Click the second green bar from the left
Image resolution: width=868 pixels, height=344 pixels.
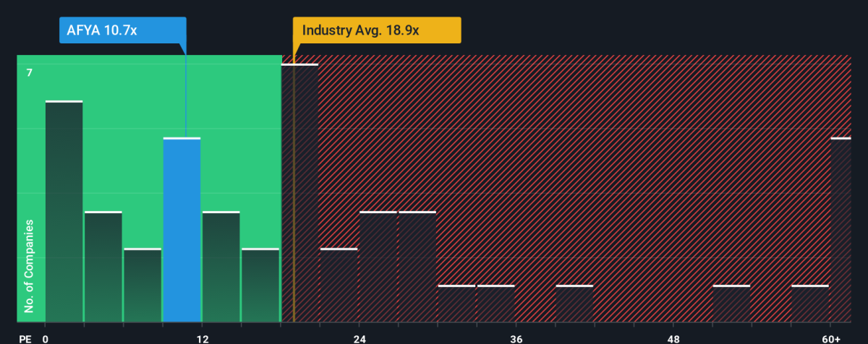[103, 267]
